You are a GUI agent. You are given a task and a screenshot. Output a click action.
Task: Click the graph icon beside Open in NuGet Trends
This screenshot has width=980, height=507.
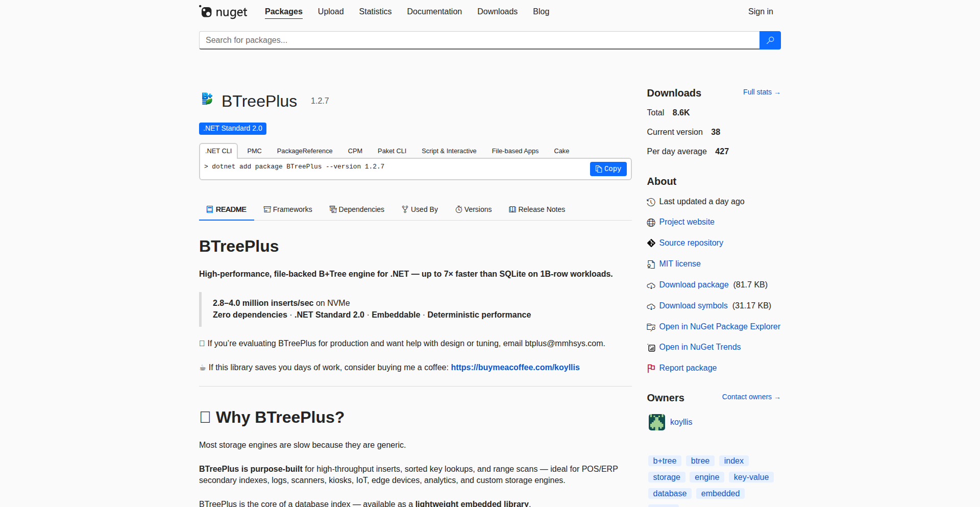click(x=651, y=348)
